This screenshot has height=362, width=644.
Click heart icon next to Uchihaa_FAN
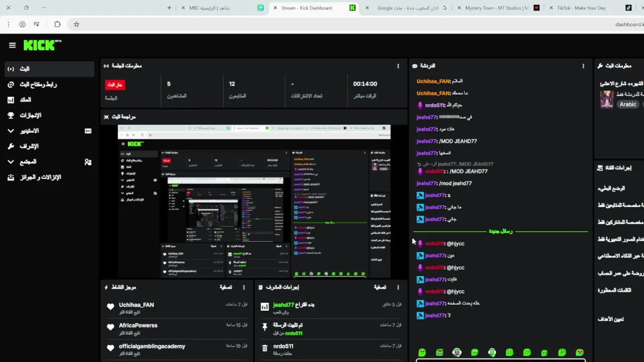click(x=111, y=307)
